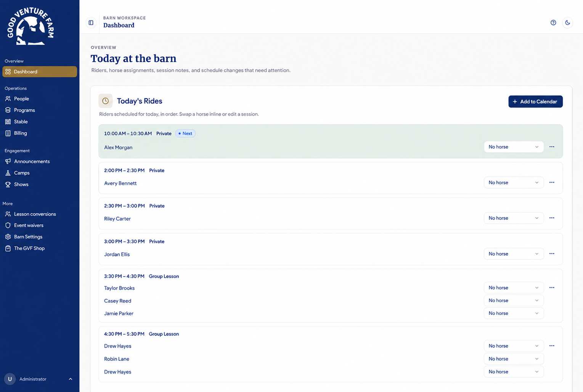Click the People icon in sidebar
This screenshot has width=583, height=392.
pos(8,99)
